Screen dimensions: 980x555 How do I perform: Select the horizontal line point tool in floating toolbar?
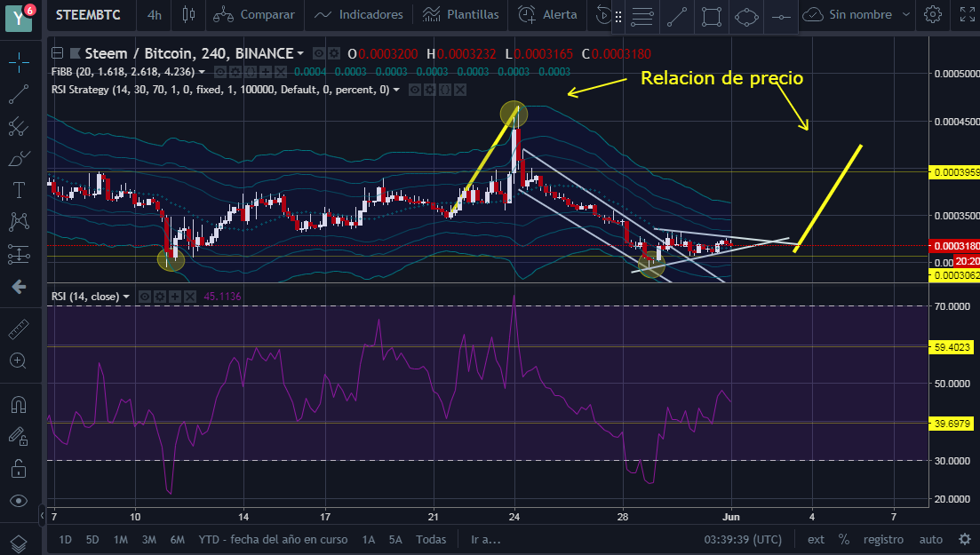coord(781,17)
